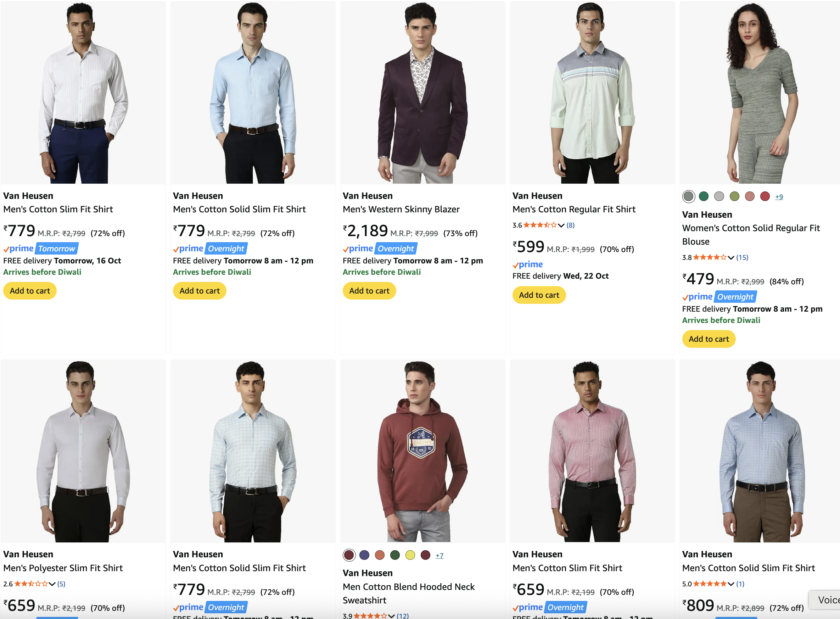840x619 pixels.
Task: Add the Men's Western Skinny Blazer to cart
Action: [x=369, y=291]
